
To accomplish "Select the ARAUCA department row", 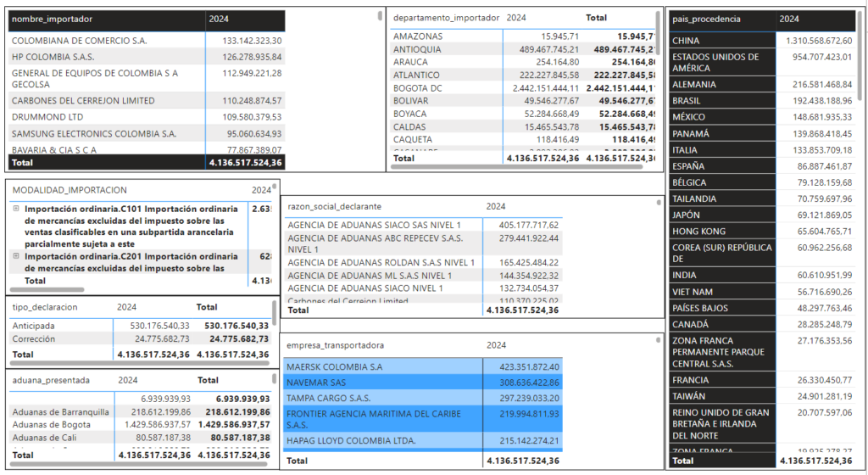I will coord(523,62).
